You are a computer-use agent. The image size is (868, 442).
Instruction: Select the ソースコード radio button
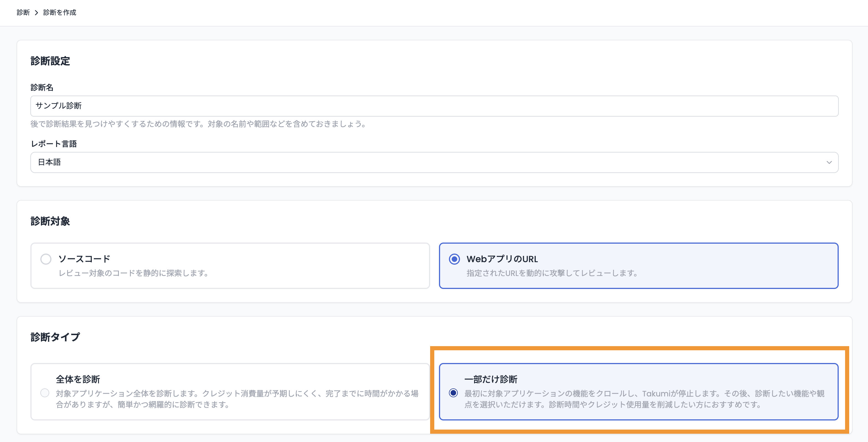click(46, 259)
